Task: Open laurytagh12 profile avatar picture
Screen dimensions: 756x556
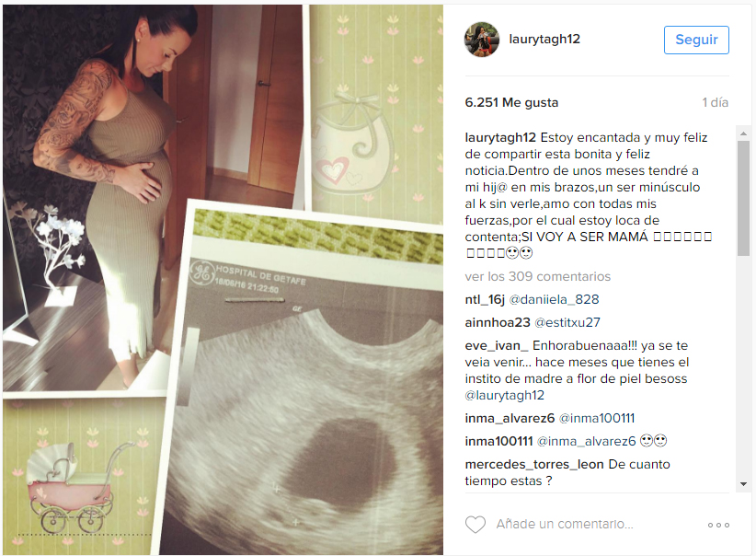Action: coord(482,40)
